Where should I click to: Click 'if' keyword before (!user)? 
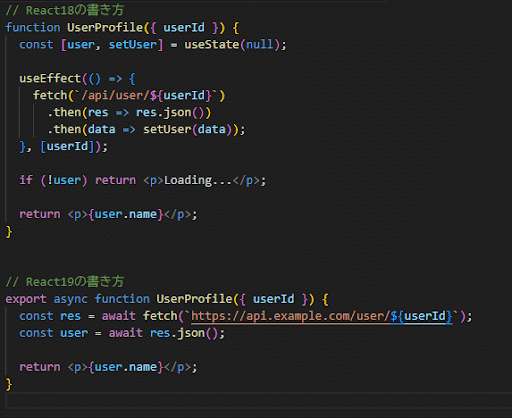tap(26, 180)
